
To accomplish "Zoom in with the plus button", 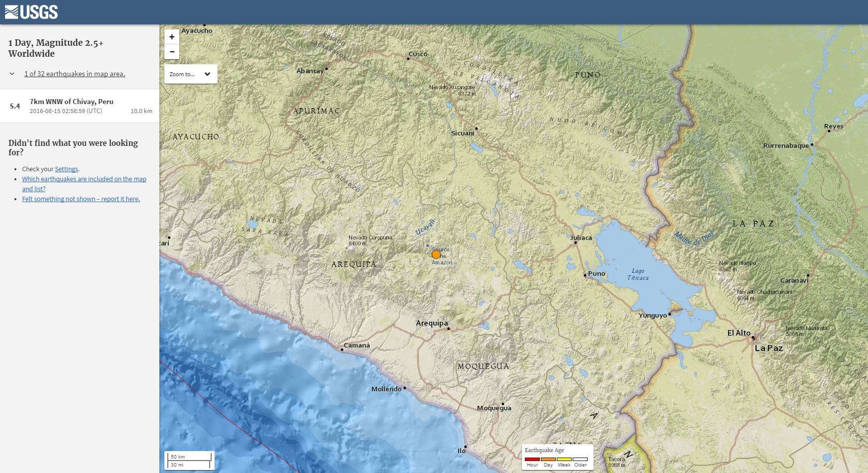I will tap(172, 37).
